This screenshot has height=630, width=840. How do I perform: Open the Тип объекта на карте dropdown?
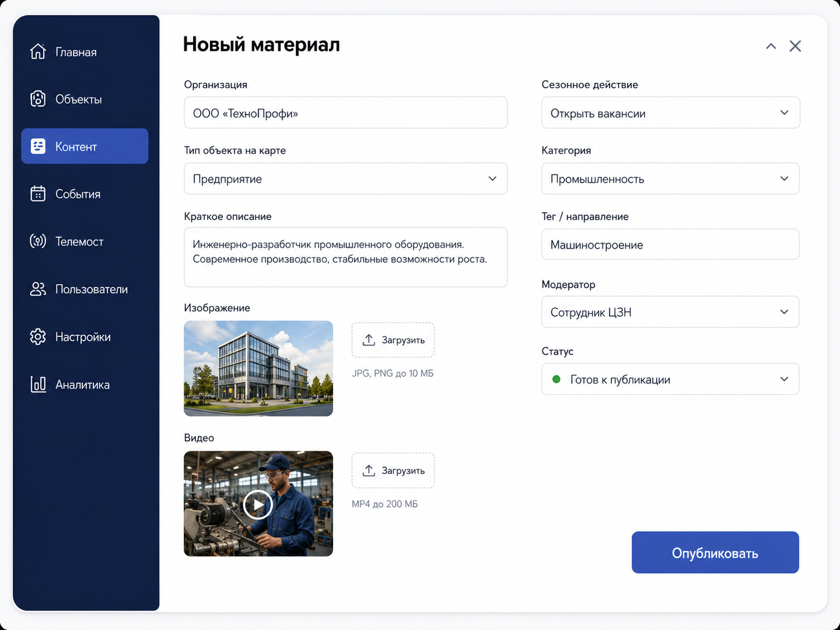[x=346, y=179]
